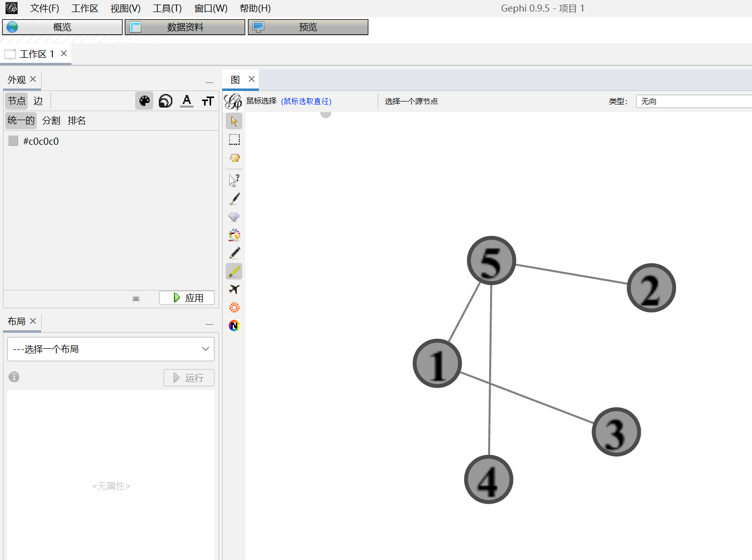Screen dimensions: 752x560
Task: Minimize the 布局 panel
Action: pyautogui.click(x=209, y=324)
